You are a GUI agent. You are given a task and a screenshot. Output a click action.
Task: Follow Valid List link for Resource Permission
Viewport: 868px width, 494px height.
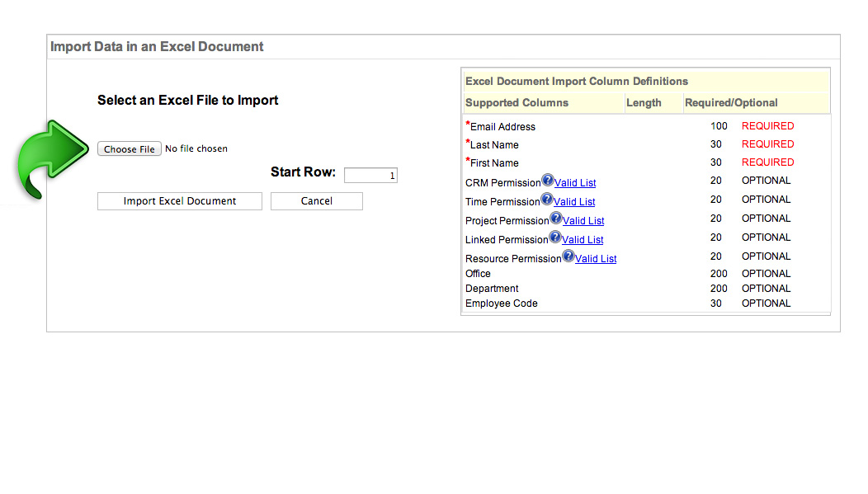pyautogui.click(x=596, y=259)
